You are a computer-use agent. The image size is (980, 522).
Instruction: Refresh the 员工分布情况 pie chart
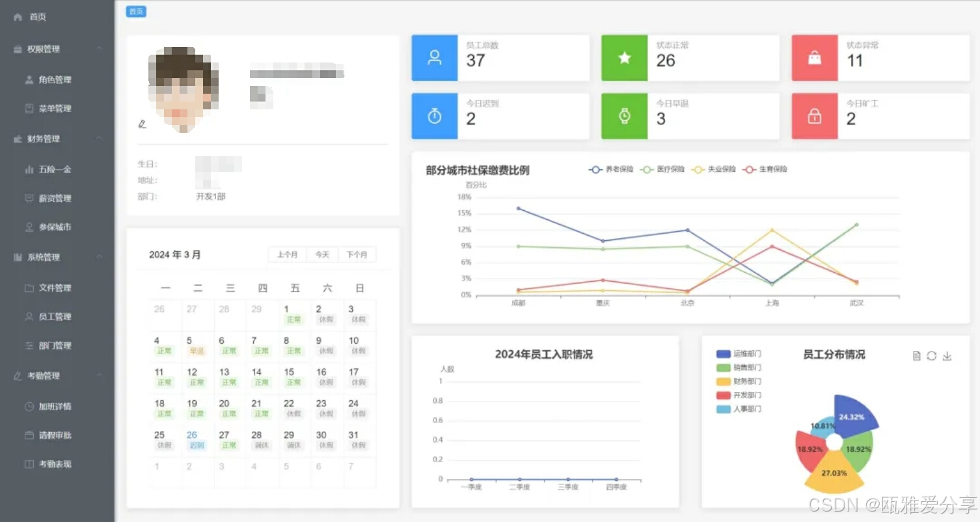pos(931,356)
